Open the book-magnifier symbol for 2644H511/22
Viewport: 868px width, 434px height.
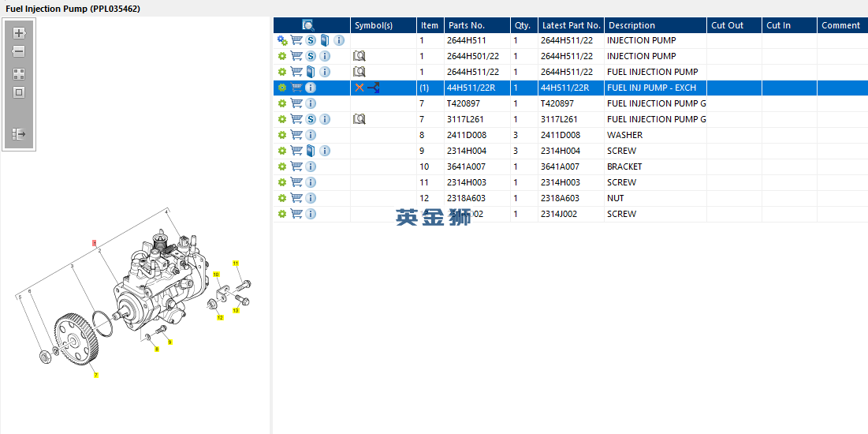pyautogui.click(x=359, y=72)
